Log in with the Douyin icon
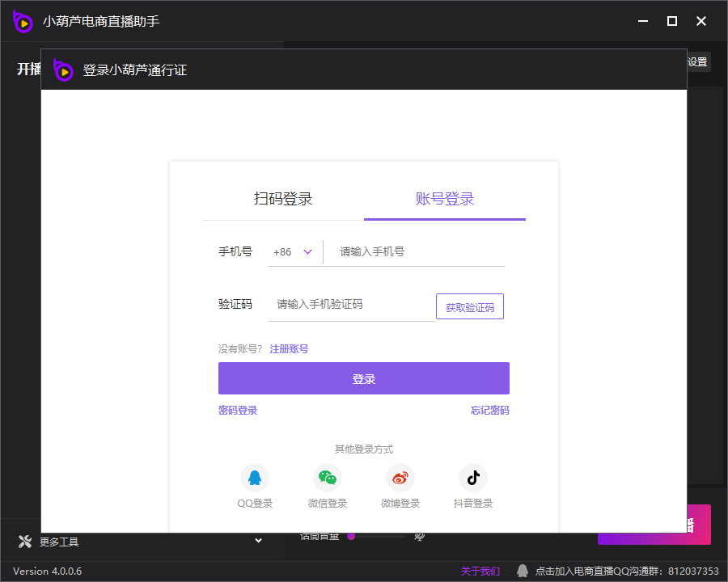The image size is (728, 582). 473,478
